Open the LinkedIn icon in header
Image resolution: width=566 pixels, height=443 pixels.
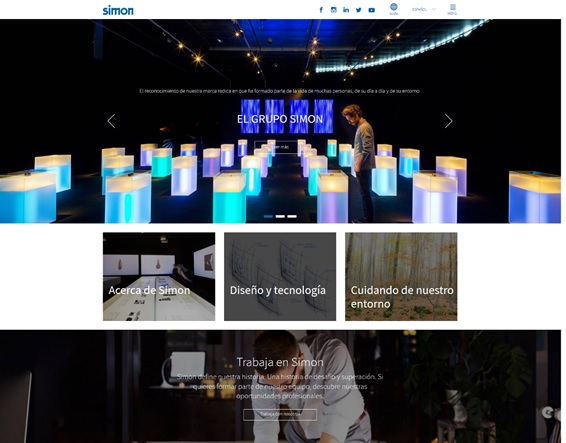tap(346, 10)
